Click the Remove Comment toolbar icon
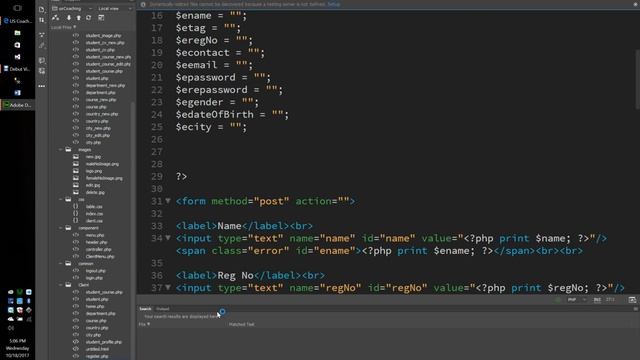640x360 pixels. pyautogui.click(x=42, y=71)
